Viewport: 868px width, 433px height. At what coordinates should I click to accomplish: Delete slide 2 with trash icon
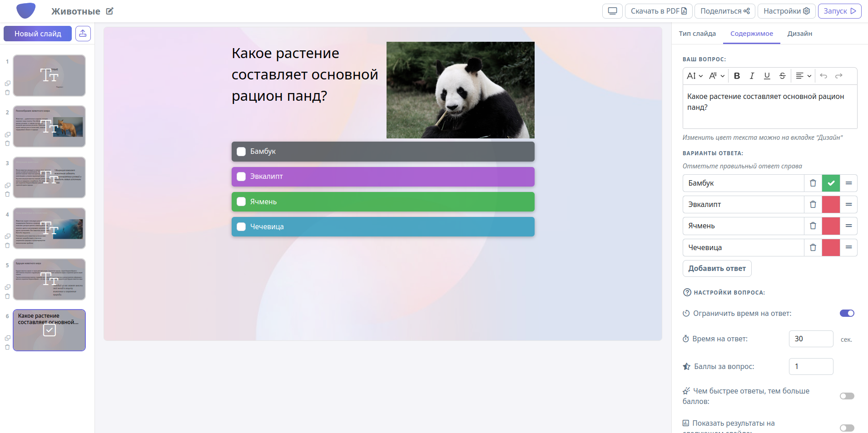click(7, 143)
